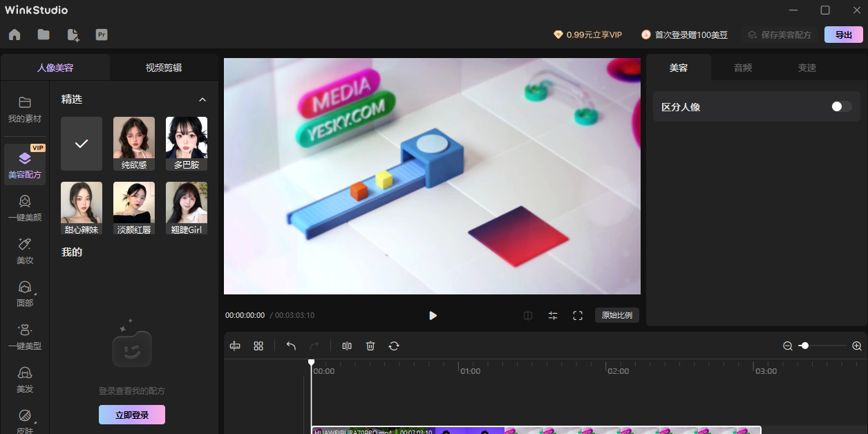The image size is (868, 434).
Task: Toggle fullscreen preview mode
Action: [x=578, y=315]
